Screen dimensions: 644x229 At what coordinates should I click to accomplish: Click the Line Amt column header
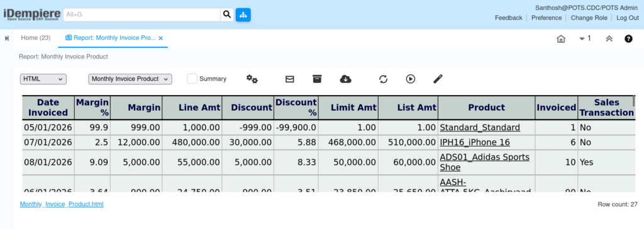[192, 108]
